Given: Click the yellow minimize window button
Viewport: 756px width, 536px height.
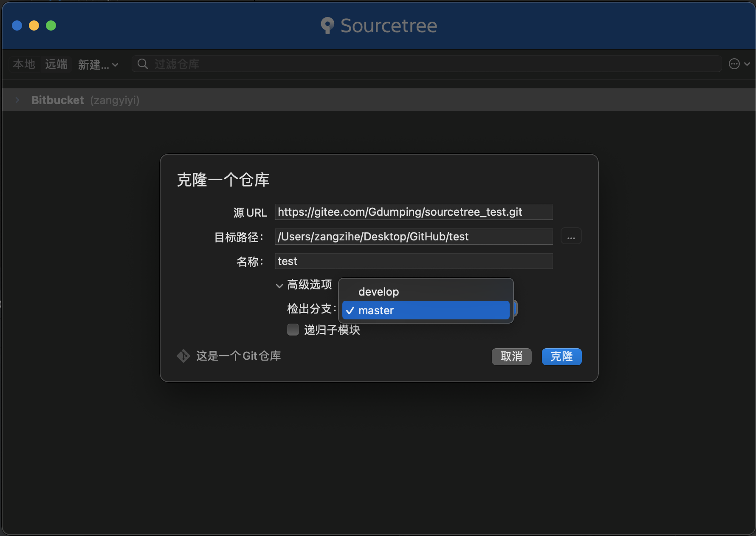Looking at the screenshot, I should click(34, 25).
